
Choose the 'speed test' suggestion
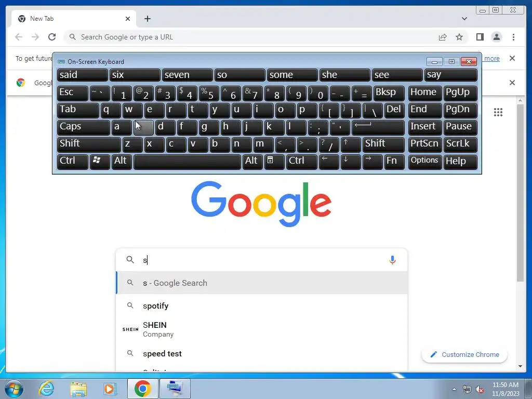261,353
